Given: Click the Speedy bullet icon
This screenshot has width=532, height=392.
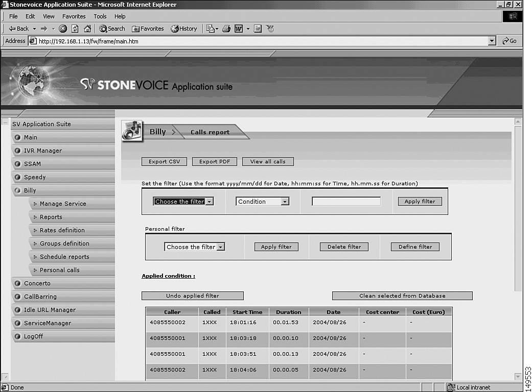Looking at the screenshot, I should pos(18,177).
